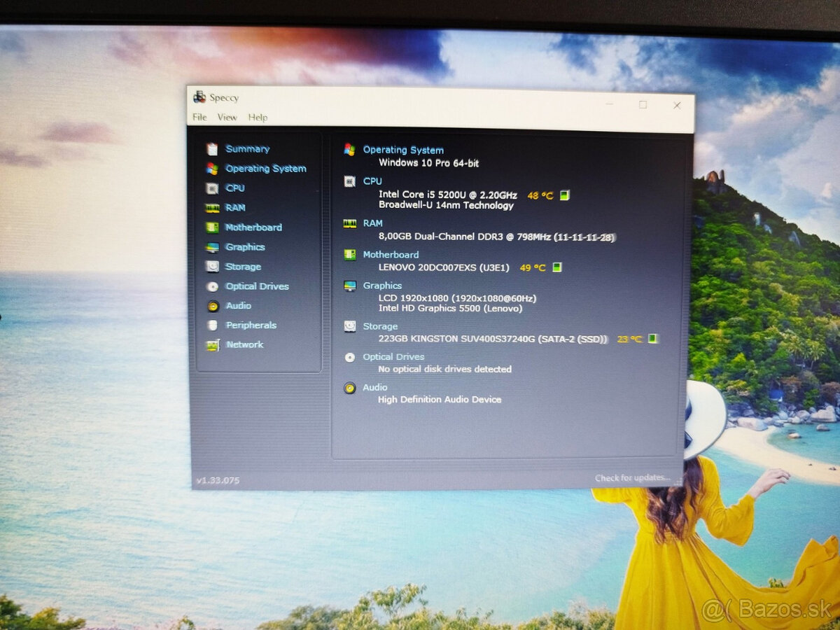Viewport: 840px width, 630px height.
Task: Select Summary in the sidebar
Action: (x=247, y=148)
